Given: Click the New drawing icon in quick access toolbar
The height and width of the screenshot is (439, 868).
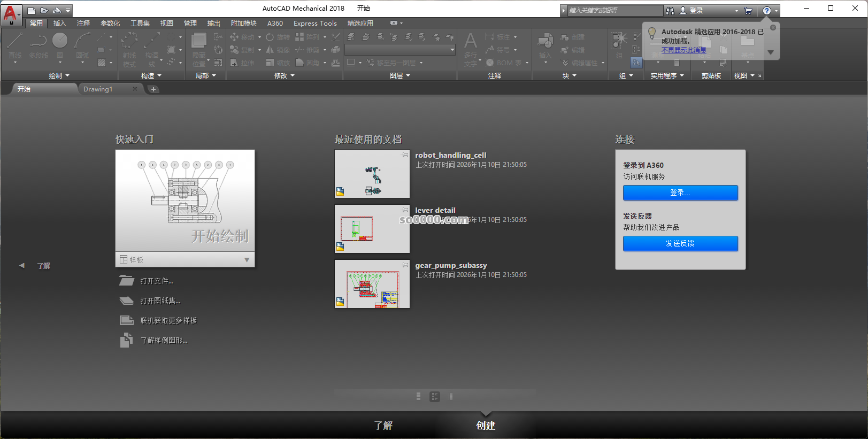Looking at the screenshot, I should pyautogui.click(x=32, y=10).
